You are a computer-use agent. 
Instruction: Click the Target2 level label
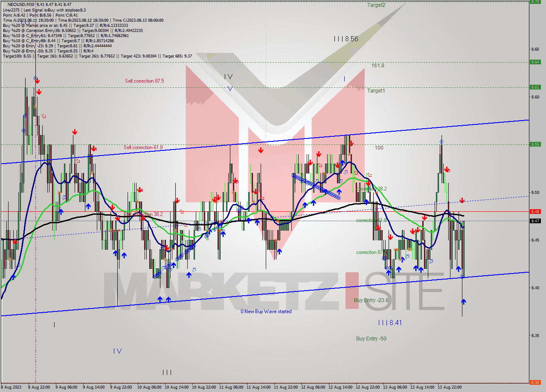(x=376, y=5)
